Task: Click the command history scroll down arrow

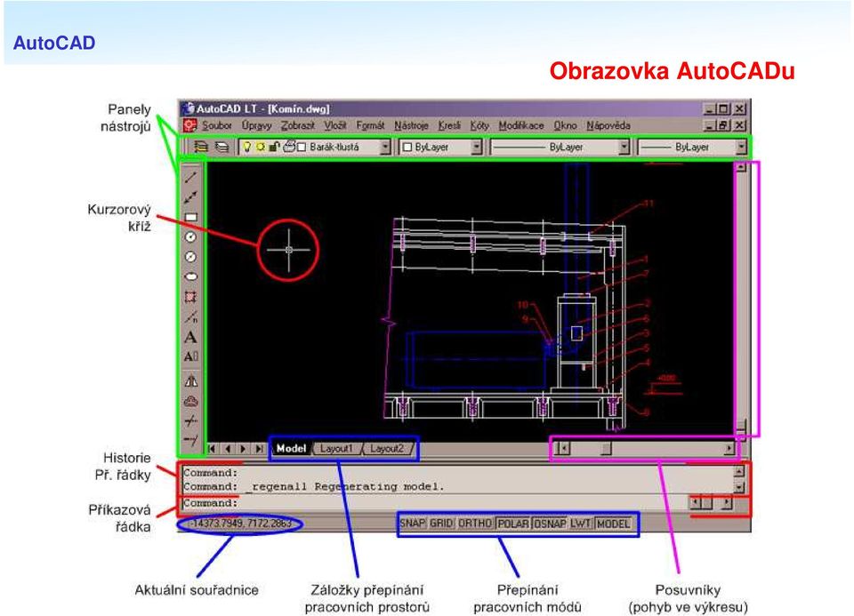Action: 739,486
